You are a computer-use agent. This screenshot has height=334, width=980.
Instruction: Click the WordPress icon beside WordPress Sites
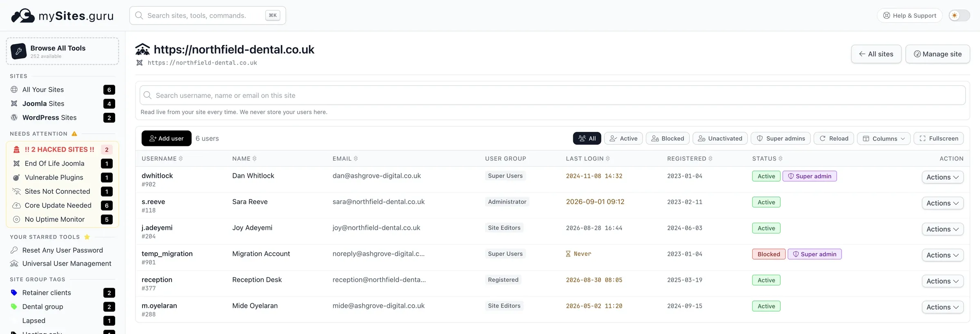tap(14, 117)
